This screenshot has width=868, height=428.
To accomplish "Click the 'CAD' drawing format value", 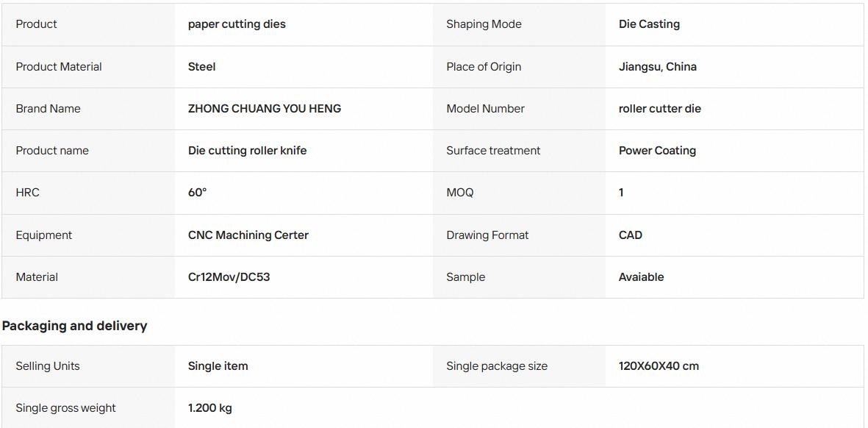I will coord(631,235).
